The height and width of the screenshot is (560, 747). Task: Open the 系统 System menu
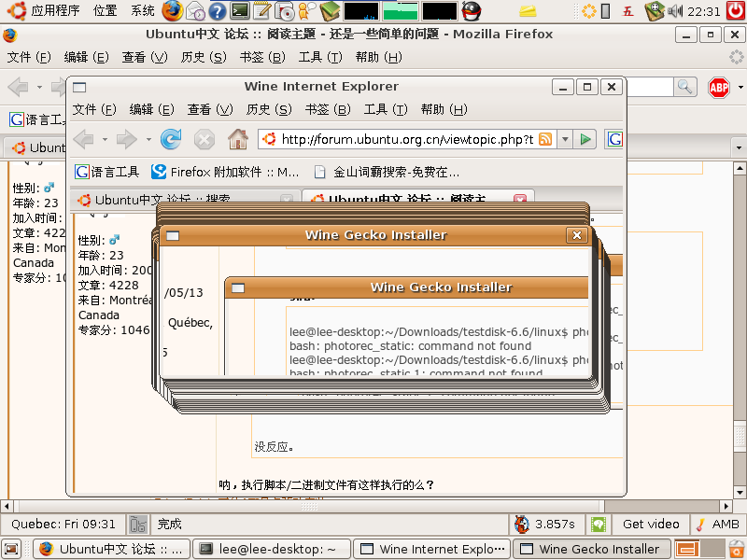tap(143, 10)
